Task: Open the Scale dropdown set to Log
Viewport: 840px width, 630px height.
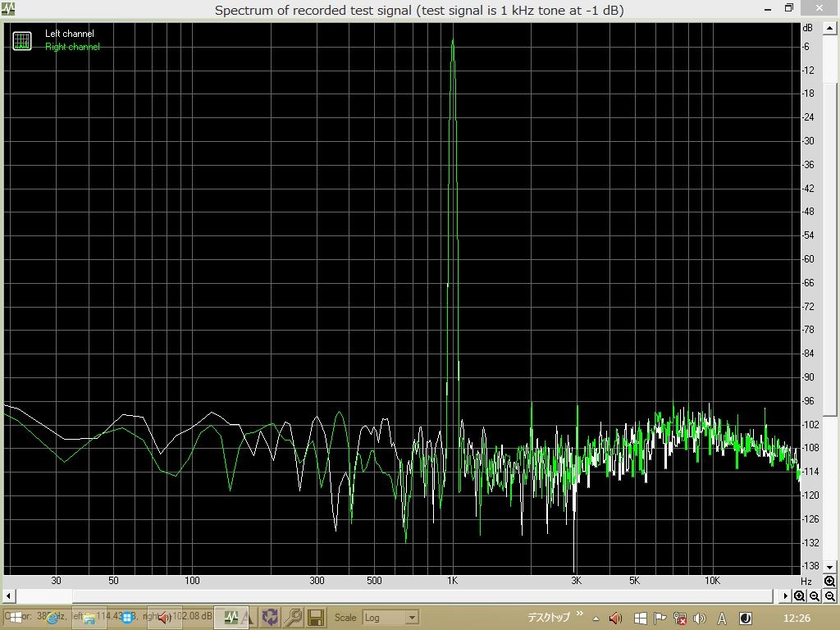Action: coord(390,618)
